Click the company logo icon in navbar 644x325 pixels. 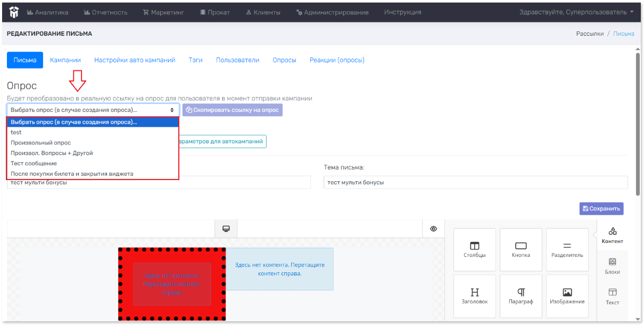click(x=13, y=12)
